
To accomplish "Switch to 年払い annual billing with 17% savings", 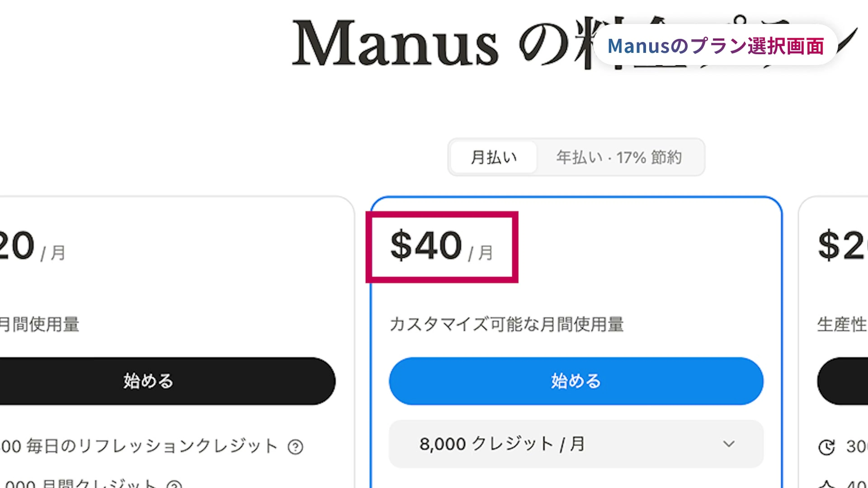I will click(619, 157).
